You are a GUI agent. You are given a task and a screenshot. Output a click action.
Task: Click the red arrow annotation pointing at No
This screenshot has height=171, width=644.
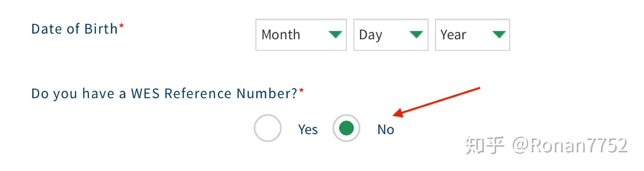[x=436, y=102]
